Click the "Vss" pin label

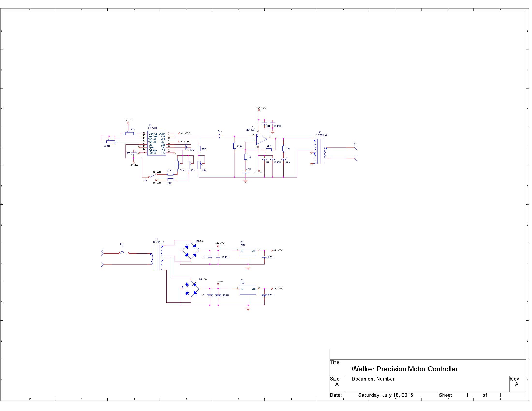click(x=151, y=145)
